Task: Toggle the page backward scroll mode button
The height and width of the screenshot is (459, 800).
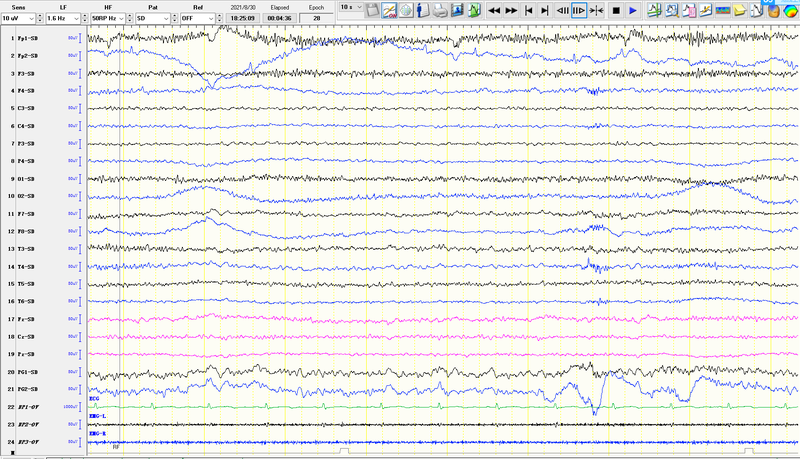Action: [563, 10]
